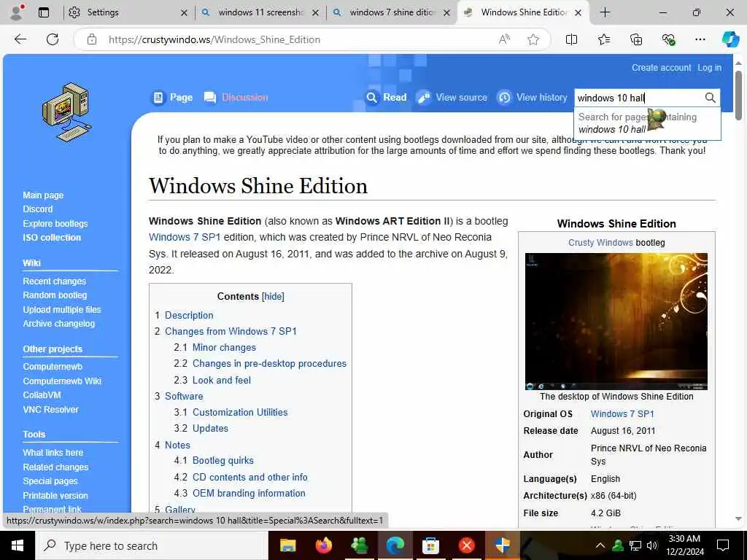The height and width of the screenshot is (560, 747).
Task: Open the site info lock icon
Action: [92, 39]
